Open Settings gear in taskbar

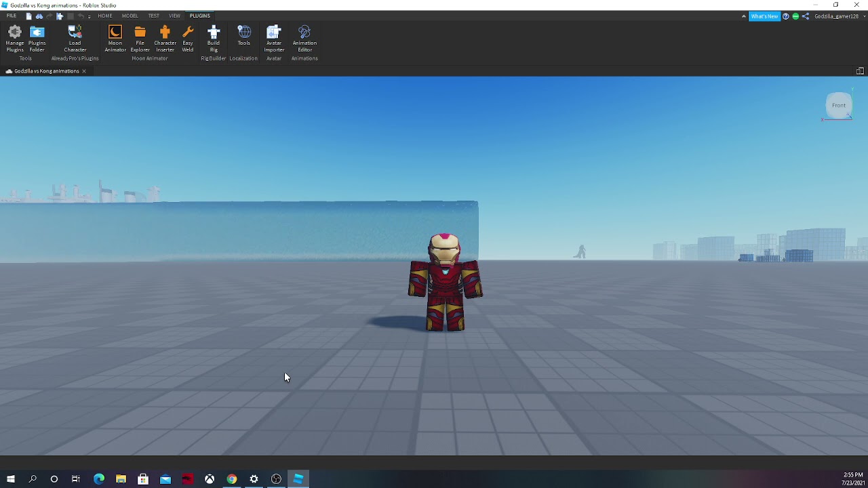(x=254, y=479)
